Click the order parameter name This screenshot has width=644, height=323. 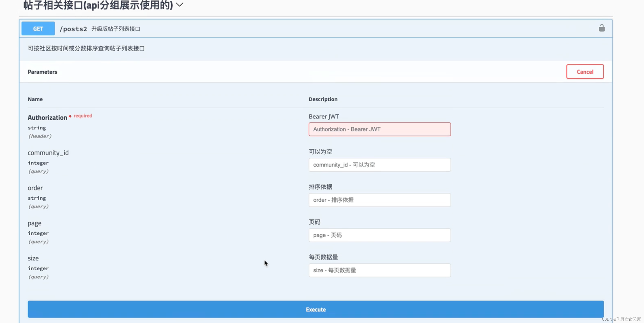click(x=35, y=188)
